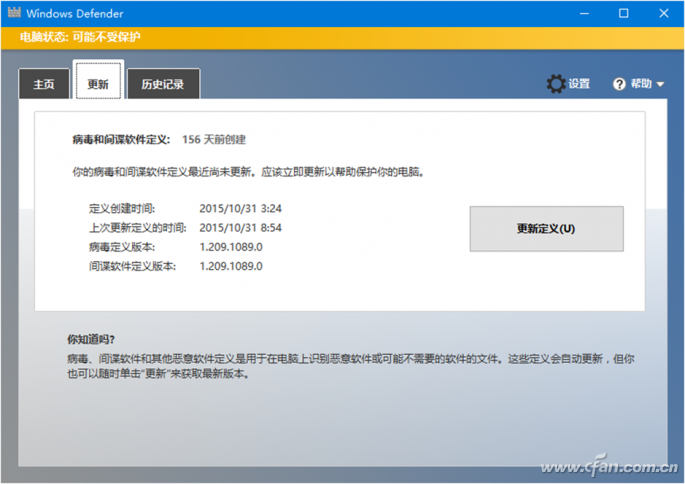Click the 帮助 question mark icon
The height and width of the screenshot is (484, 685).
pyautogui.click(x=619, y=84)
